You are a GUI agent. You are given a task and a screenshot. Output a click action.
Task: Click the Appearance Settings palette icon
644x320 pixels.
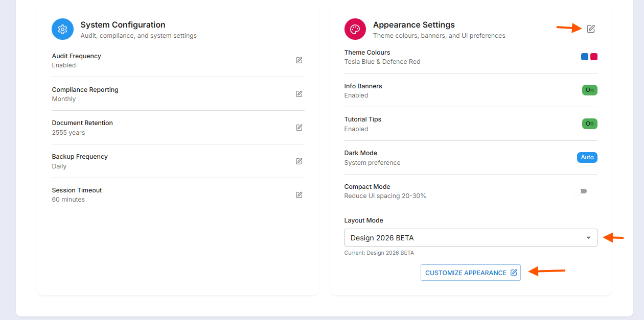tap(355, 29)
